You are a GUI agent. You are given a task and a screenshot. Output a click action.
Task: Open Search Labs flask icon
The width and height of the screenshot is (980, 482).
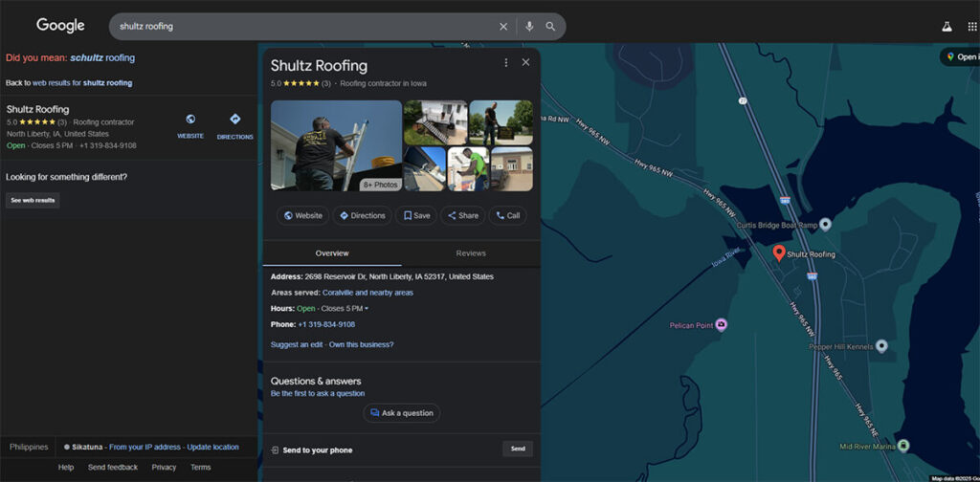pyautogui.click(x=947, y=26)
